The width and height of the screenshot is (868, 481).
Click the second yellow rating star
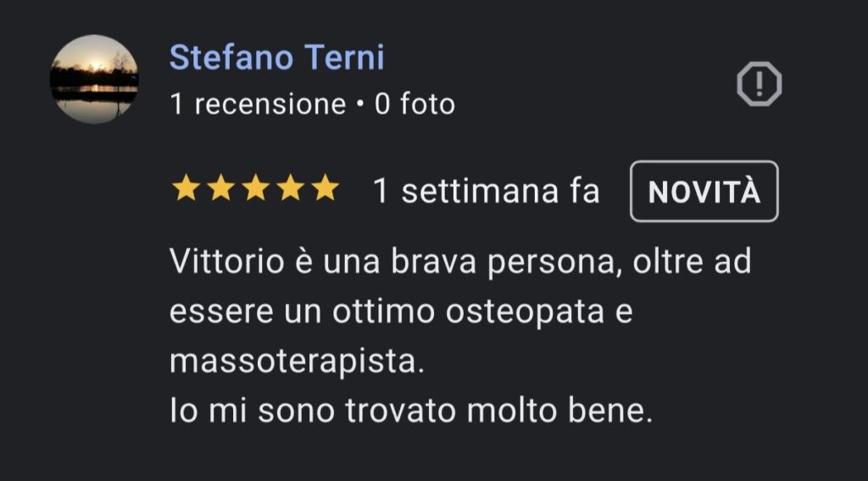220,189
